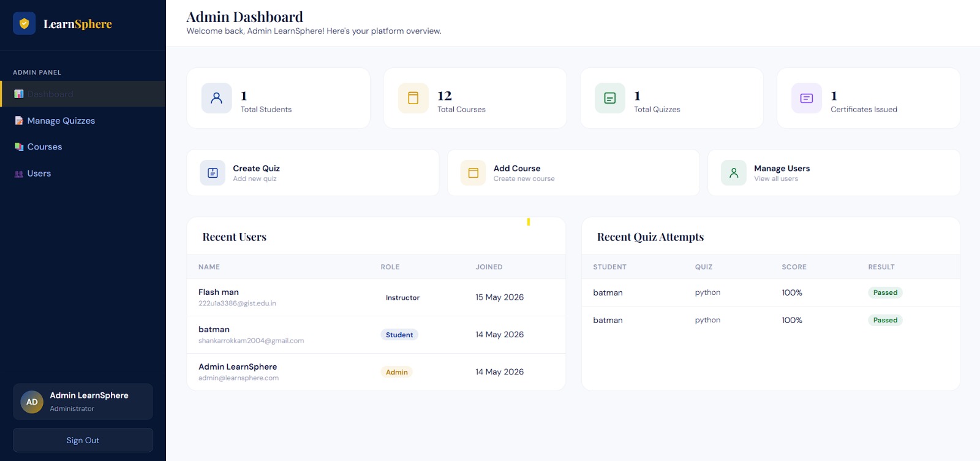Click the Manage Users person icon
This screenshot has width=980, height=461.
734,173
